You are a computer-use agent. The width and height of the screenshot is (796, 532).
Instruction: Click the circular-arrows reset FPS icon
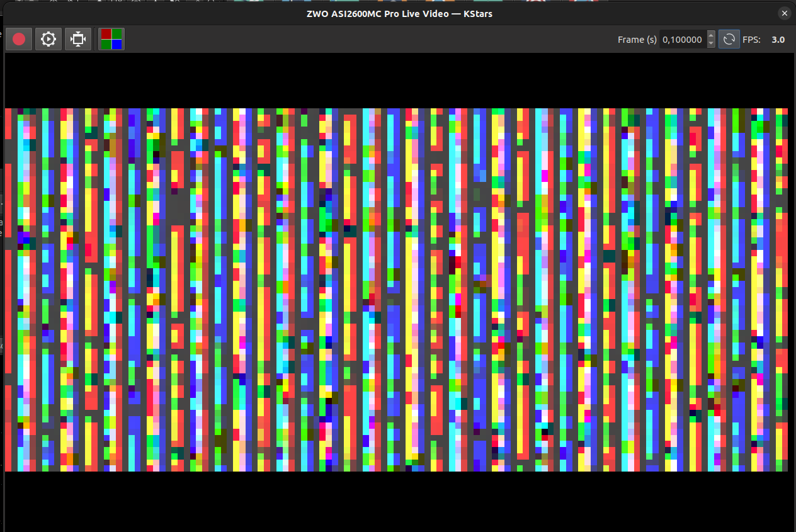point(729,39)
